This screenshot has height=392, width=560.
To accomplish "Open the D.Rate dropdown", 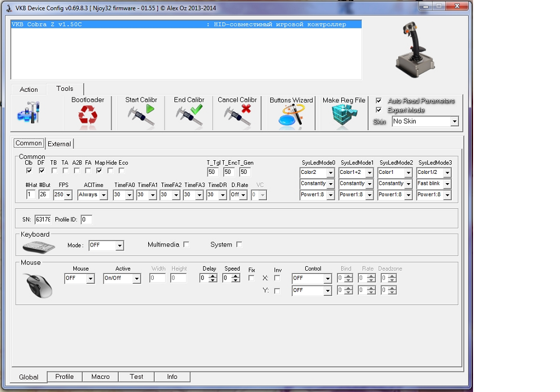I will coord(243,195).
